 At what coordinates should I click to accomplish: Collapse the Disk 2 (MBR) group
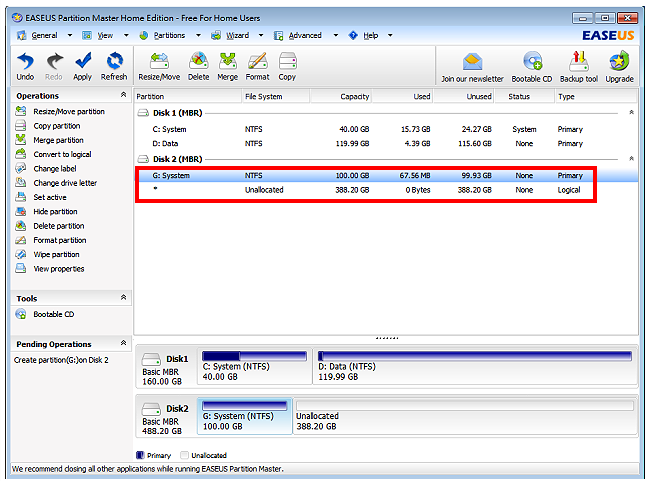pos(631,159)
